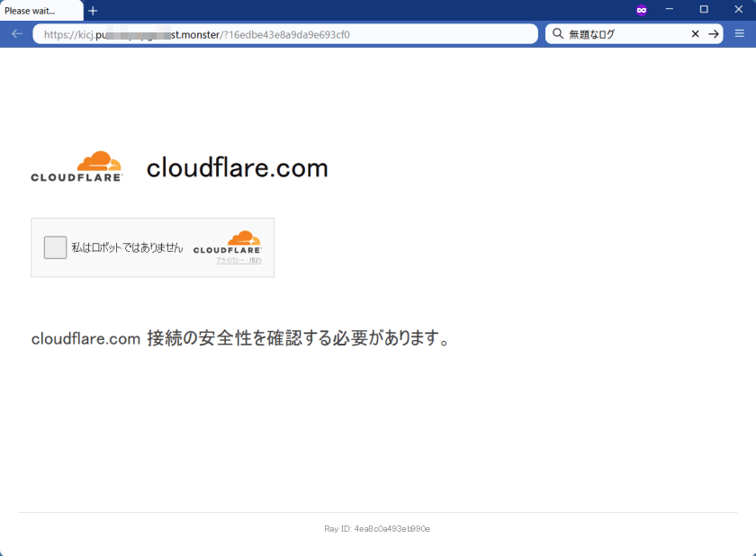Click the Cloudflare logo inside the captcha widget
Screen dimensions: 756x556
(227, 242)
